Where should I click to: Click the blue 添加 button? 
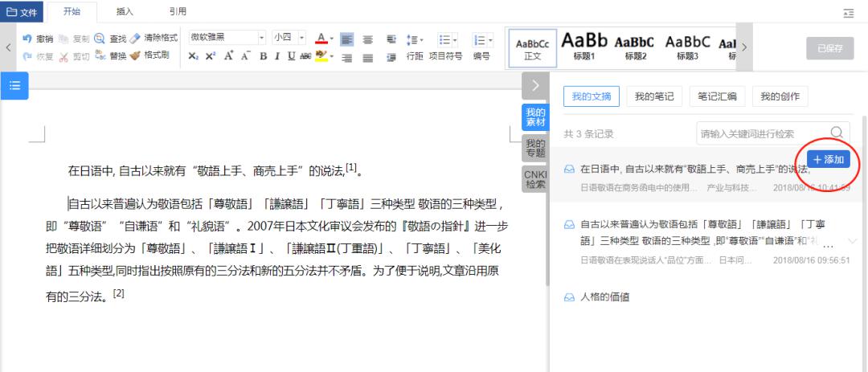[x=828, y=159]
